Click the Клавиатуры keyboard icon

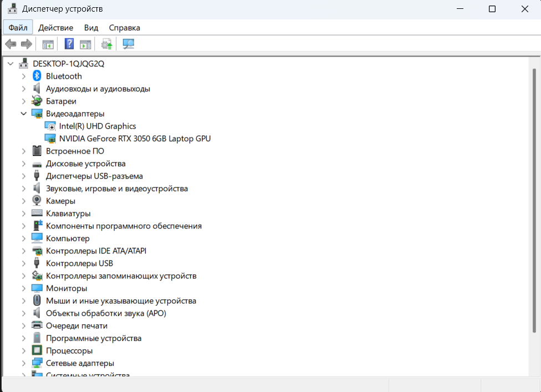[37, 213]
